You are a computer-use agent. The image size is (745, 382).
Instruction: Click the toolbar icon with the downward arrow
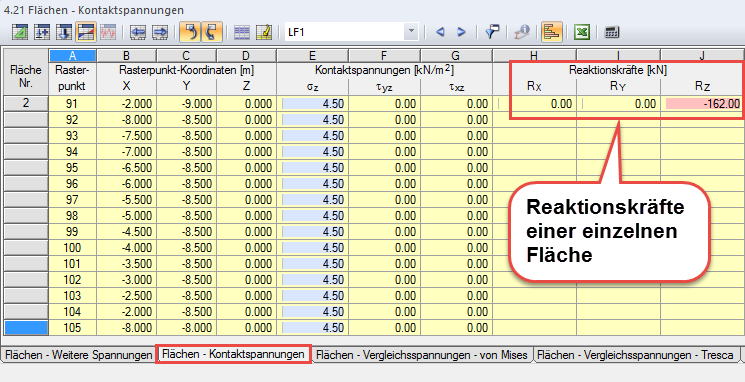click(x=65, y=32)
